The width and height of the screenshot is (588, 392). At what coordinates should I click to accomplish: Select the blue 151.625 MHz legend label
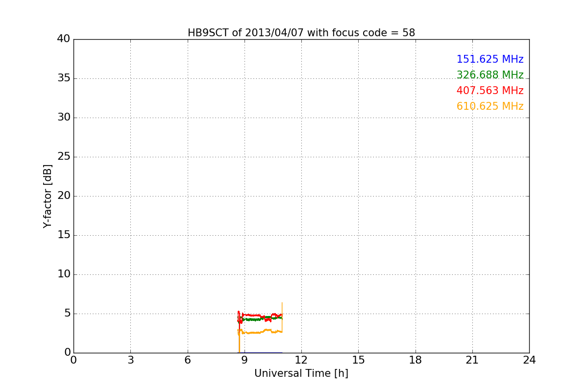click(x=490, y=59)
